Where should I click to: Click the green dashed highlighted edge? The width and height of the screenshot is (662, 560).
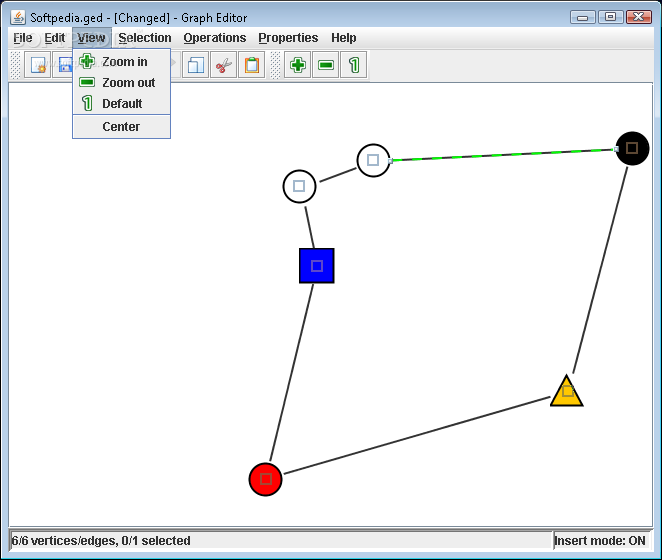coord(502,155)
